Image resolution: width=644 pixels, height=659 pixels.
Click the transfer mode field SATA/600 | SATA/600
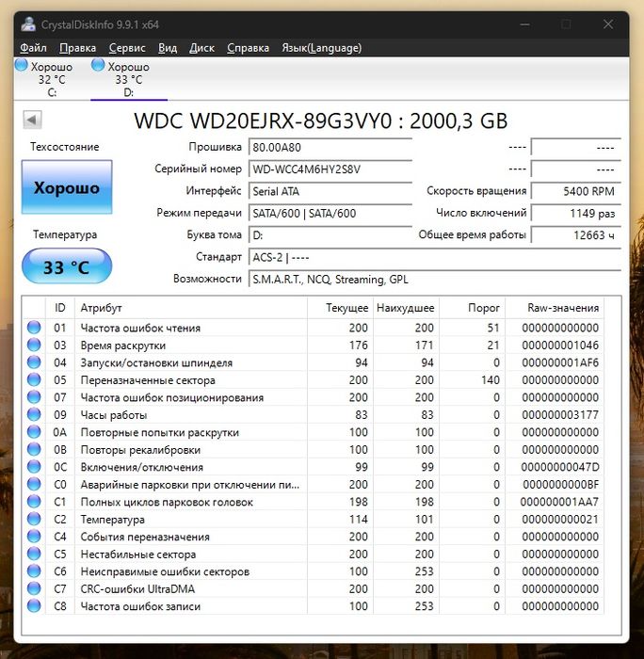330,213
